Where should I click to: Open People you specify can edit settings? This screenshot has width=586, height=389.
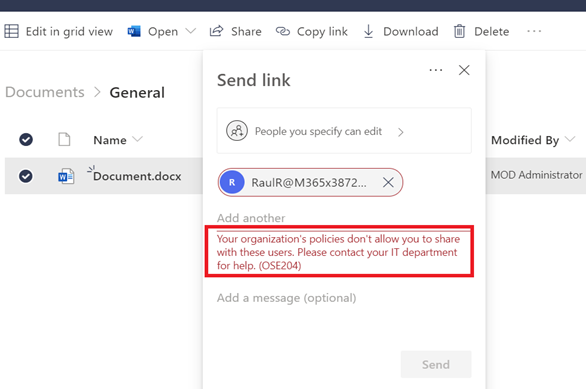[344, 131]
